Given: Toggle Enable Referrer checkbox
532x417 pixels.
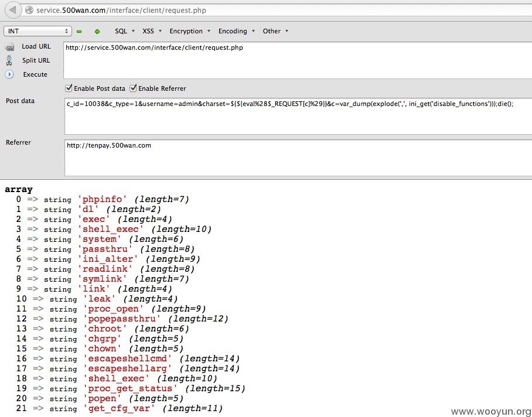Looking at the screenshot, I should point(133,88).
